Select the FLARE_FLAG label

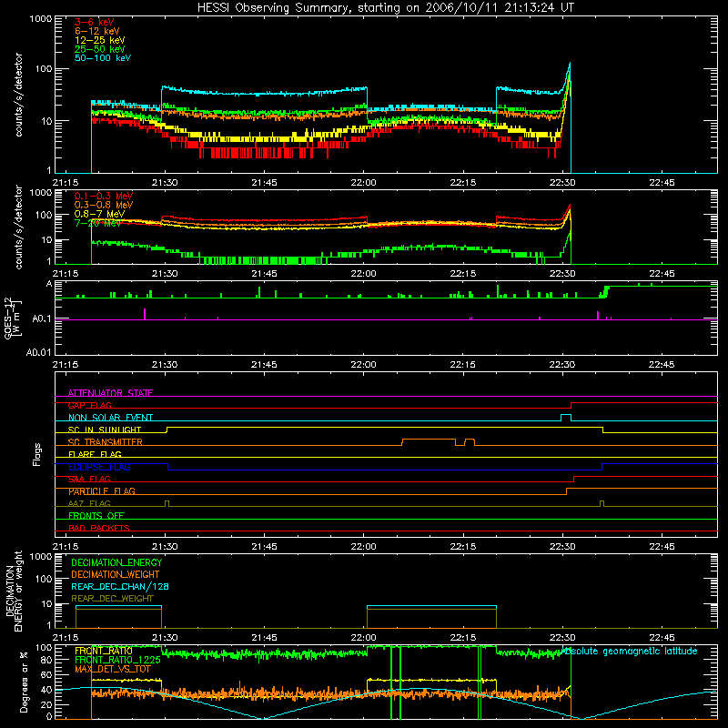point(95,454)
